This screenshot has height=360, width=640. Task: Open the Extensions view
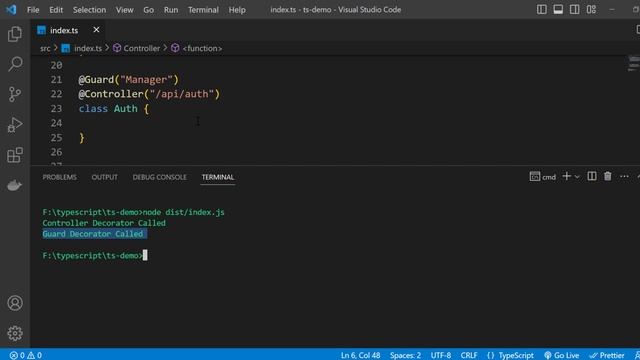(15, 155)
